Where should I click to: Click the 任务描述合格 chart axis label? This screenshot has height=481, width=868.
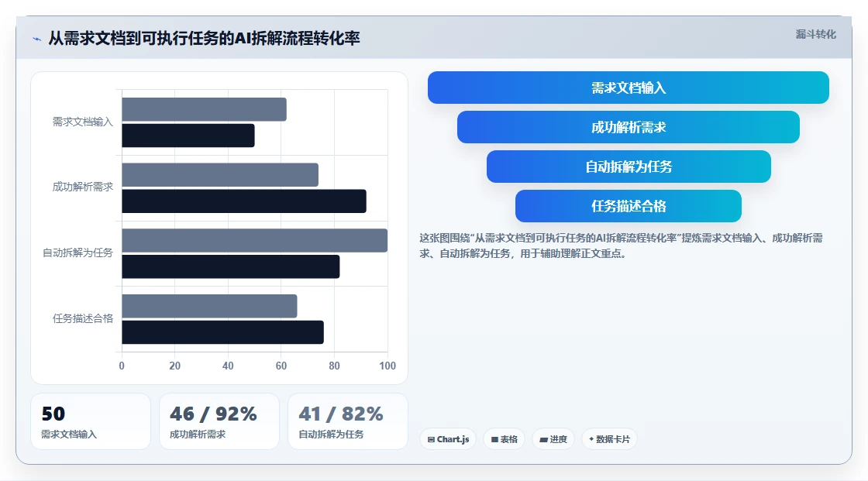click(x=82, y=318)
